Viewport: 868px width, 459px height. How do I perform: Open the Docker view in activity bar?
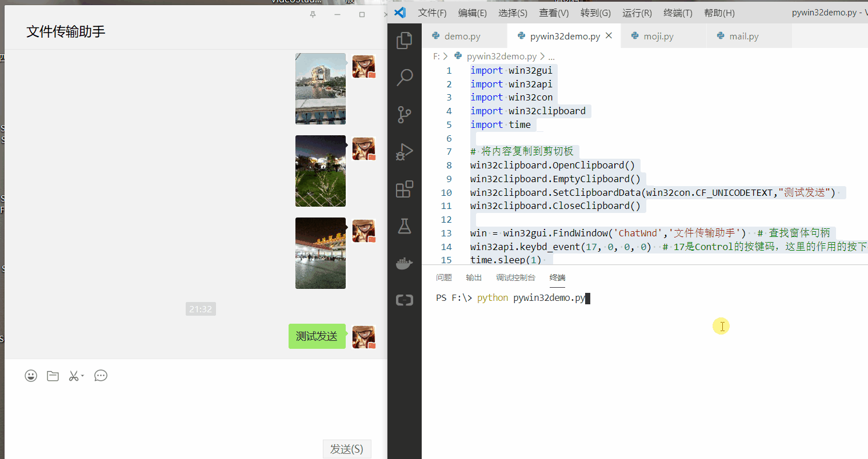405,263
